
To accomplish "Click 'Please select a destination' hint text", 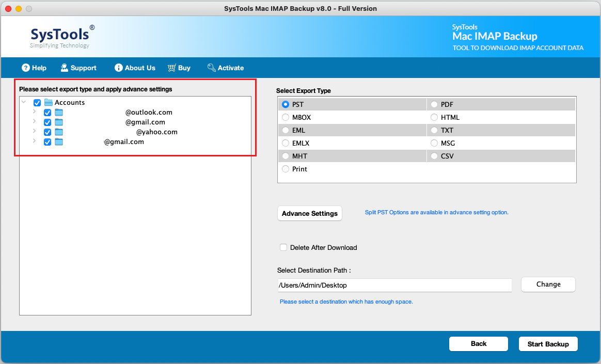I will (346, 302).
